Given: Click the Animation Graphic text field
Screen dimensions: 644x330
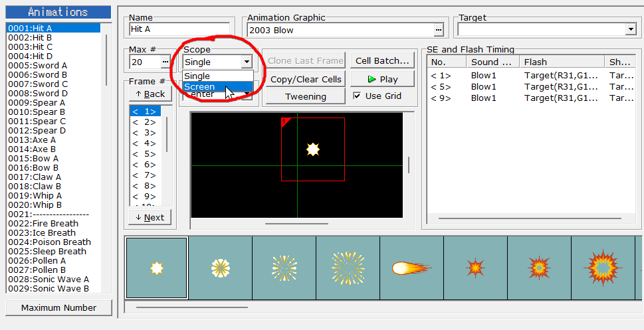Looking at the screenshot, I should coord(341,30).
